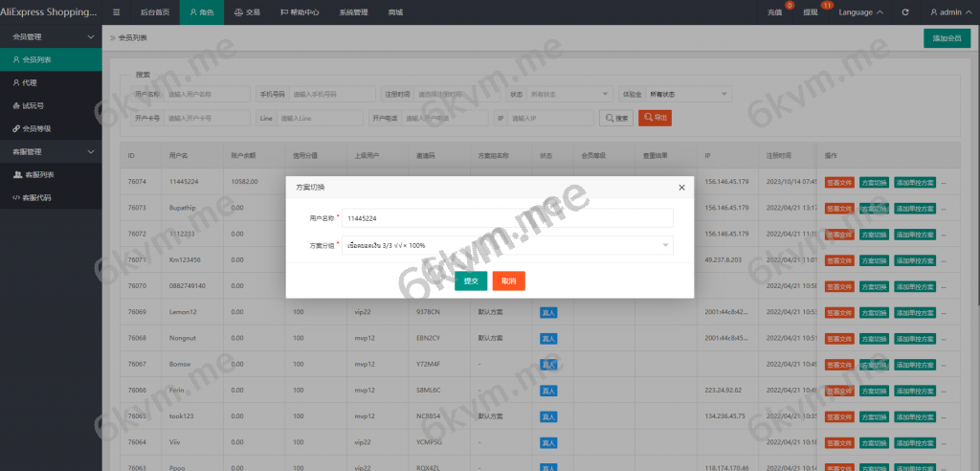Click the orange 取消 cancel button
This screenshot has height=471, width=980.
(509, 280)
